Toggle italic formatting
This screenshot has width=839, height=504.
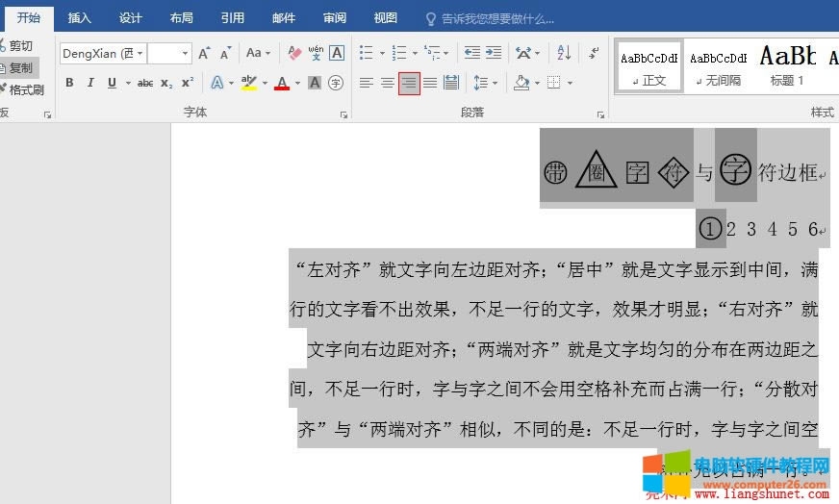[90, 83]
